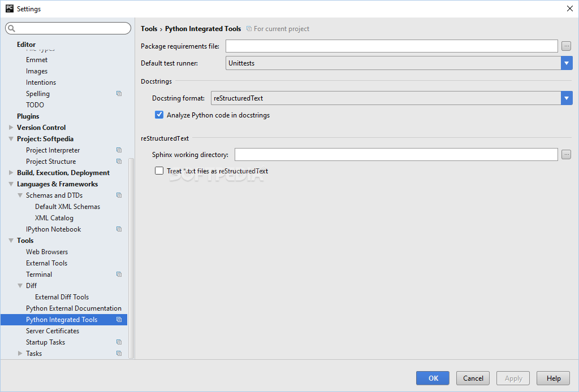Select the Editor category heading
This screenshot has height=392, width=579.
pyautogui.click(x=26, y=45)
